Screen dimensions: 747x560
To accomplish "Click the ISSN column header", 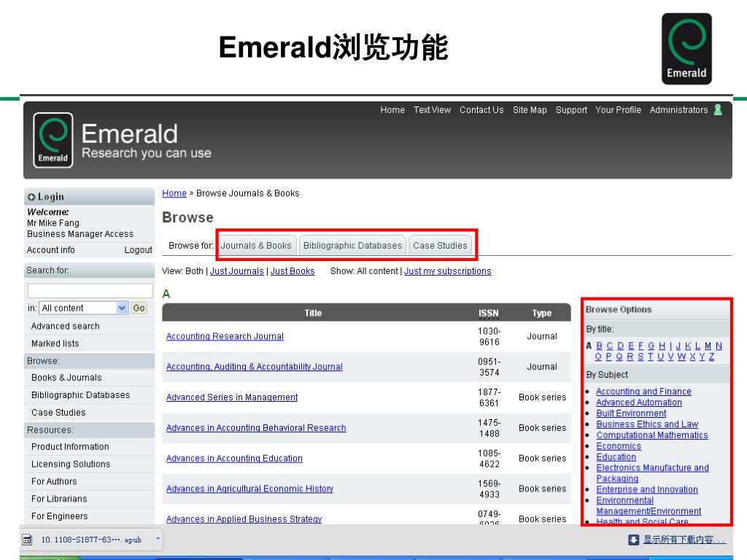I will pos(489,314).
